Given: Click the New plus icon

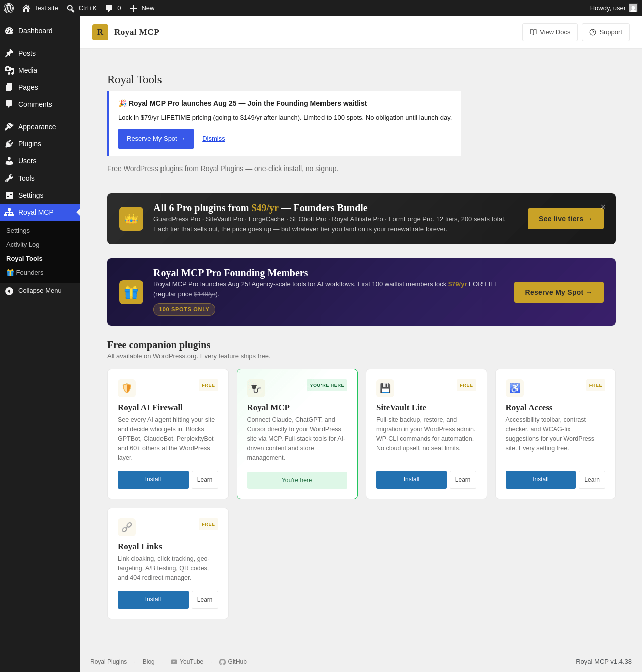Looking at the screenshot, I should click(133, 8).
